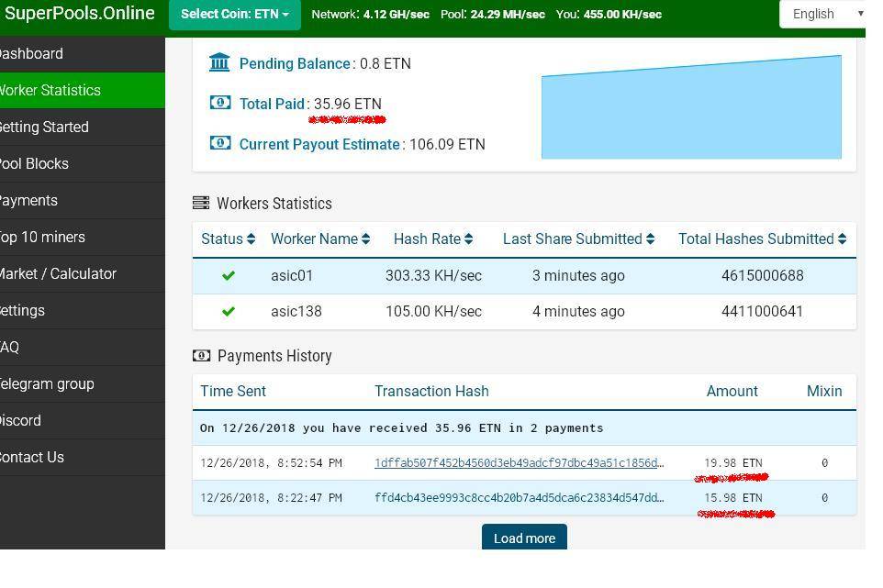Click hash rate 303.33 KH/sec
The height and width of the screenshot is (588, 883).
pyautogui.click(x=433, y=276)
